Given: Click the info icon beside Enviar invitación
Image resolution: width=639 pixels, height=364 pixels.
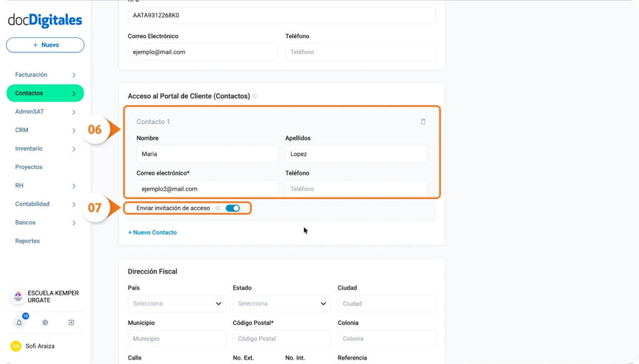Looking at the screenshot, I should (218, 208).
